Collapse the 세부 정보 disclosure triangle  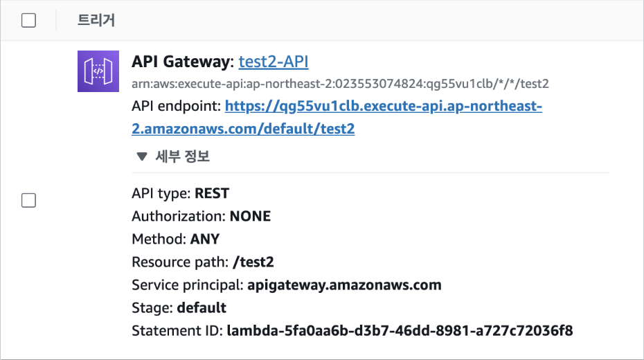(142, 156)
